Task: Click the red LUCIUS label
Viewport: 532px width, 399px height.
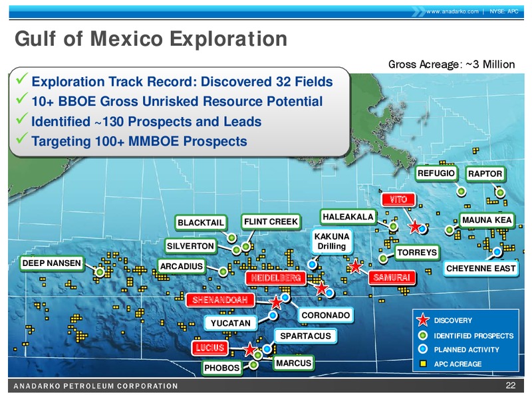Action: tap(209, 348)
